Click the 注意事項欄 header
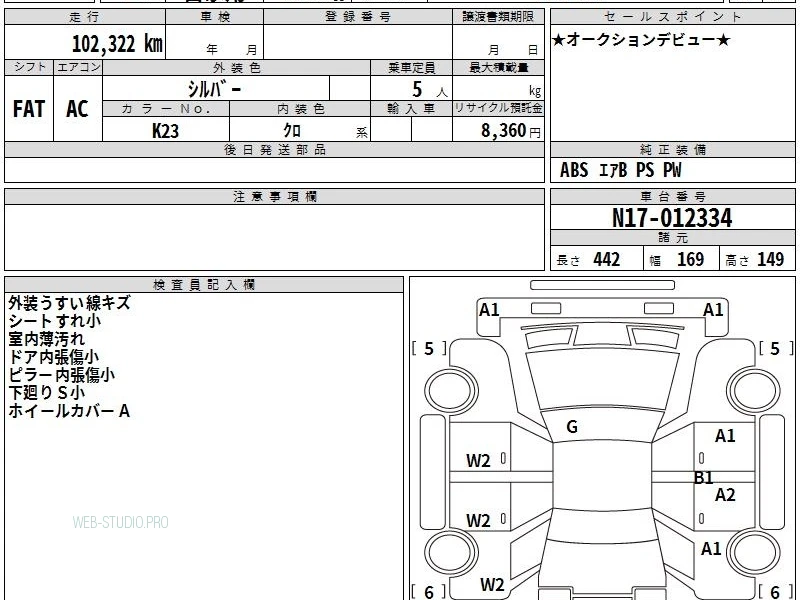Screen dimensions: 800x600 (274, 196)
